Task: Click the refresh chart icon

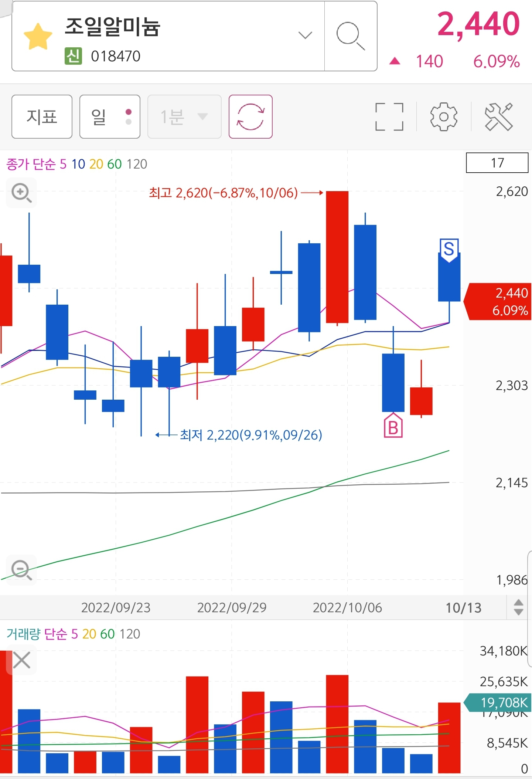Action: 250,116
